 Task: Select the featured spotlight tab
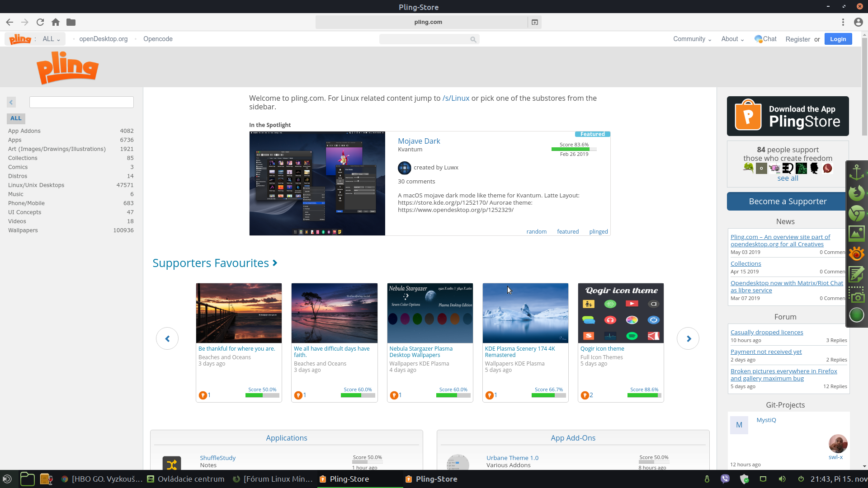point(568,231)
